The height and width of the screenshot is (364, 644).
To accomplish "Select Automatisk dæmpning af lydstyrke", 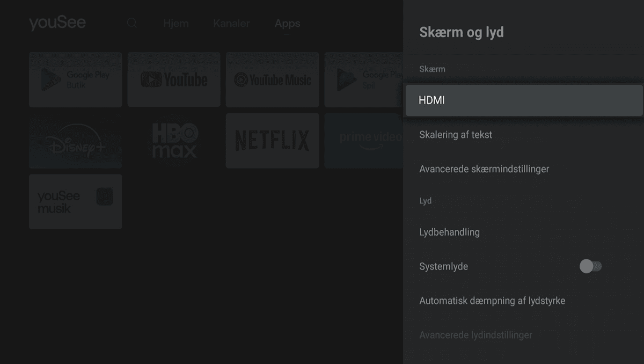I will (492, 301).
